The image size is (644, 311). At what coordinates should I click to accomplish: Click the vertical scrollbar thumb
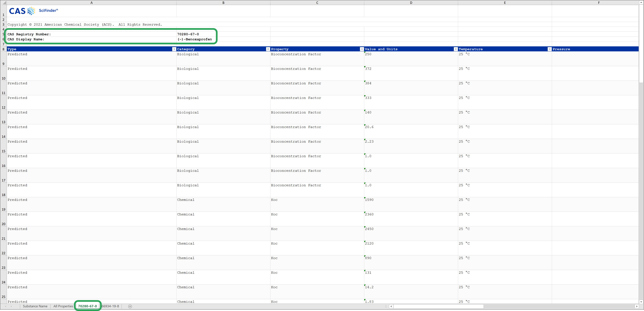641,44
